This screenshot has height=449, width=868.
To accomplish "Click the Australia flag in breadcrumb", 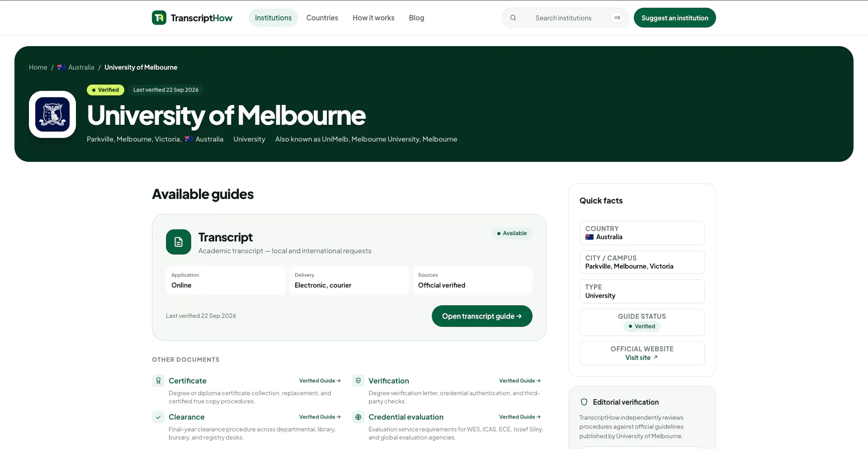I will [x=61, y=67].
